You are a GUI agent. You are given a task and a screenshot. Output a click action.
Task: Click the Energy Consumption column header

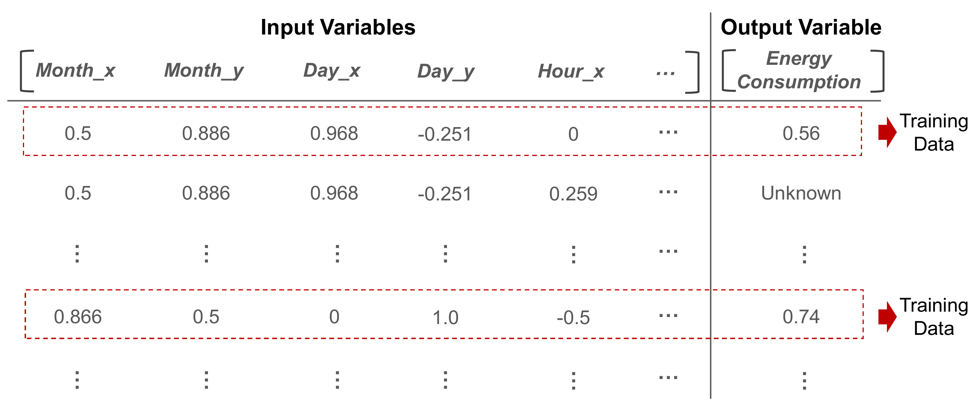pos(799,70)
